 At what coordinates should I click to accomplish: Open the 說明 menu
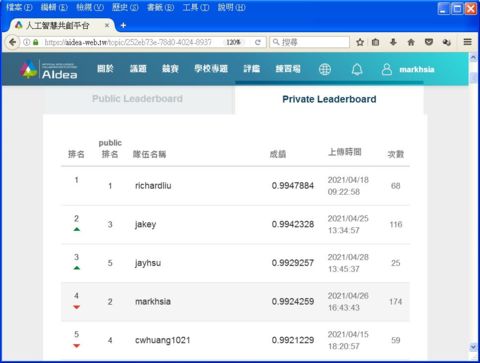232,7
